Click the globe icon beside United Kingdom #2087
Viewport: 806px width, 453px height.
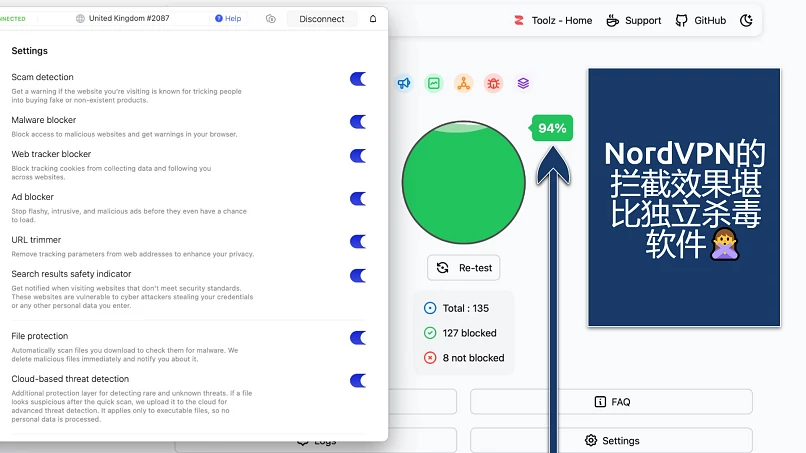point(80,19)
